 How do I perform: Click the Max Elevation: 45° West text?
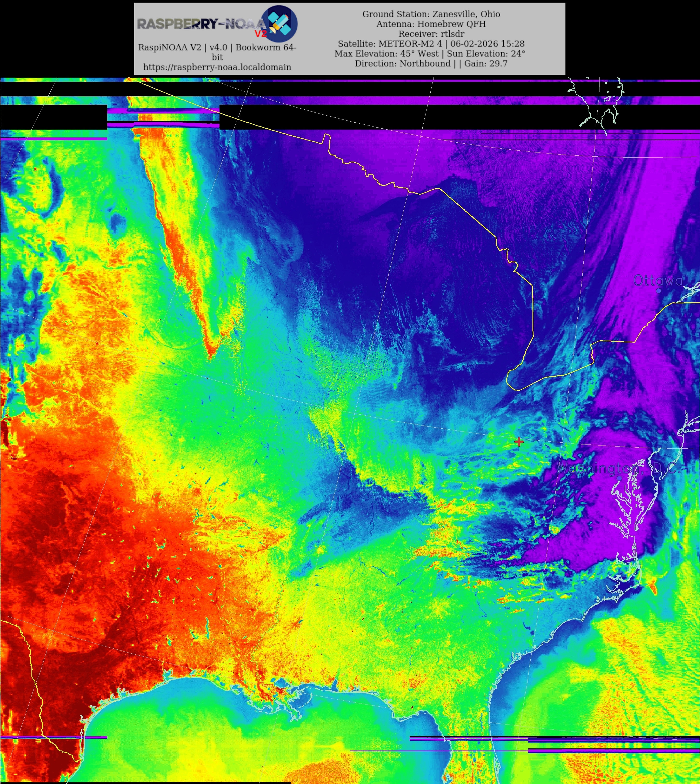pos(386,54)
